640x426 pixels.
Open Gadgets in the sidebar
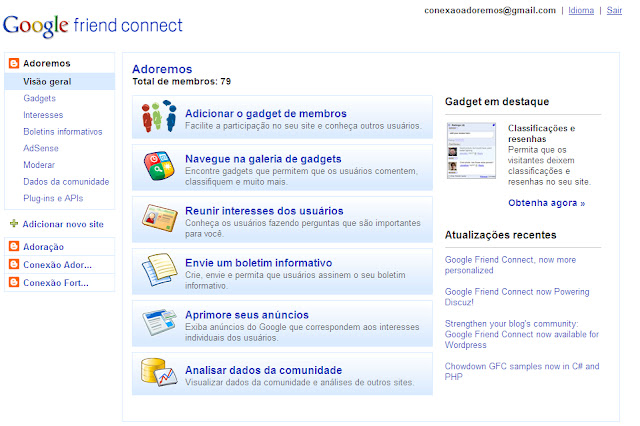tap(39, 98)
